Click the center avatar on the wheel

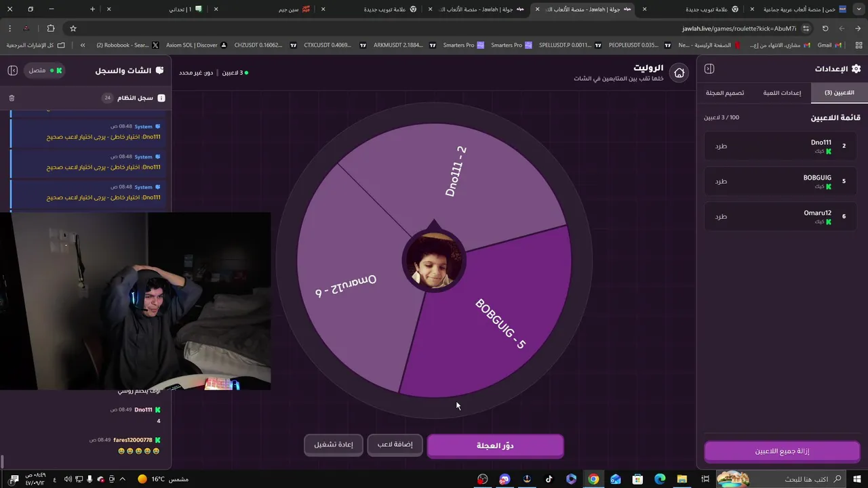click(434, 261)
